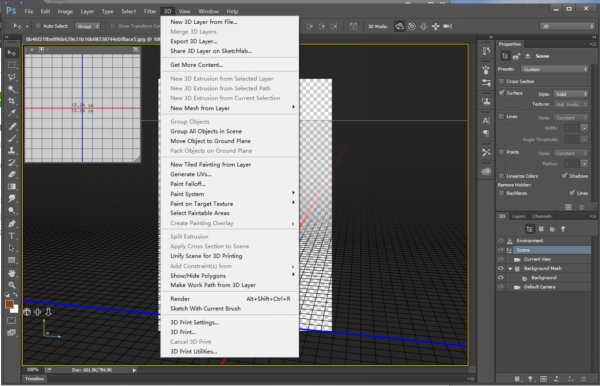Choose the Rotate 3D Object mode icon
Image resolution: width=600 pixels, height=386 pixels.
point(399,26)
